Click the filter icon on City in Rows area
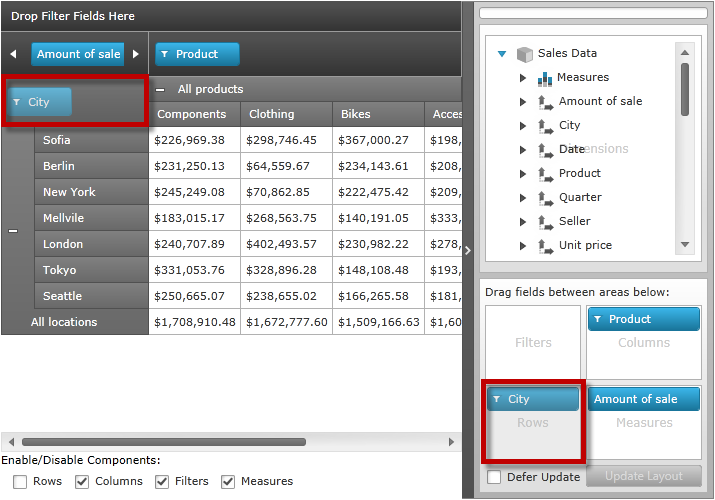The width and height of the screenshot is (715, 500). [497, 399]
